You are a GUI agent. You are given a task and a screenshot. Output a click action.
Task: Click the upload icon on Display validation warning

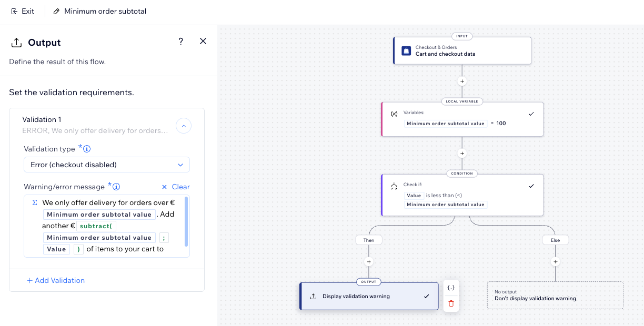311,296
